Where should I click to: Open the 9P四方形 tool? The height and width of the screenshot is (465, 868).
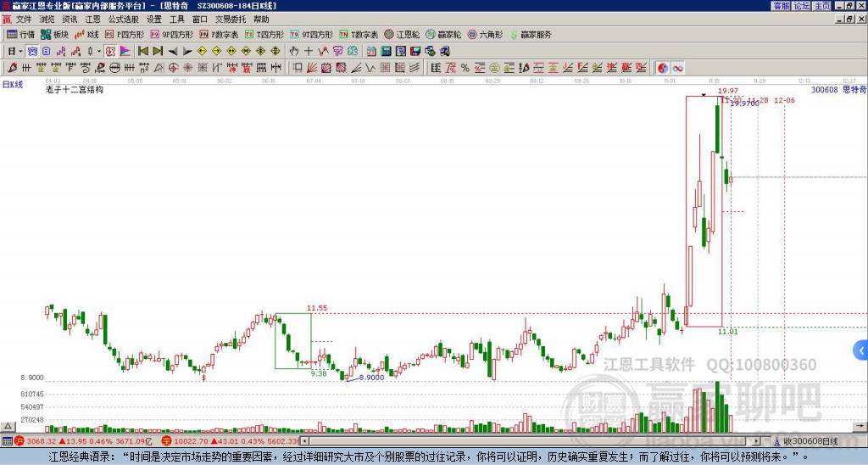coord(171,34)
